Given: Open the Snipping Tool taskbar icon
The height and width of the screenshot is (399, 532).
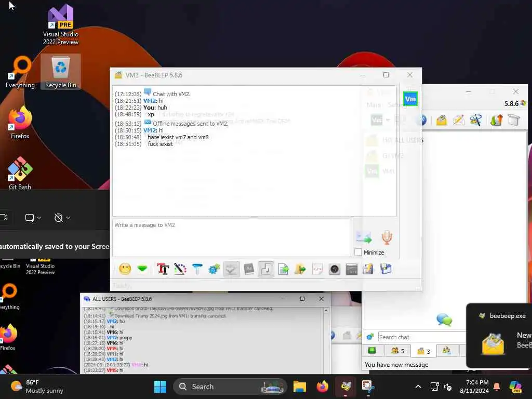Looking at the screenshot, I should pyautogui.click(x=368, y=387).
